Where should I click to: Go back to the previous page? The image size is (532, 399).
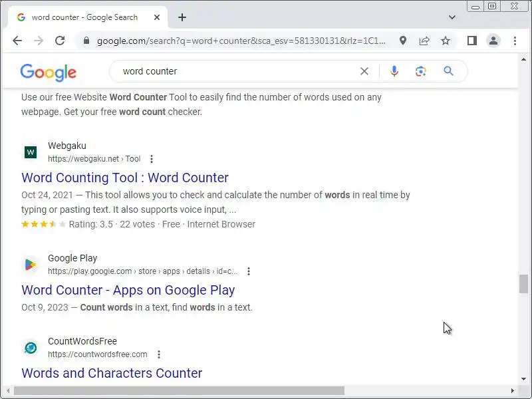(17, 41)
